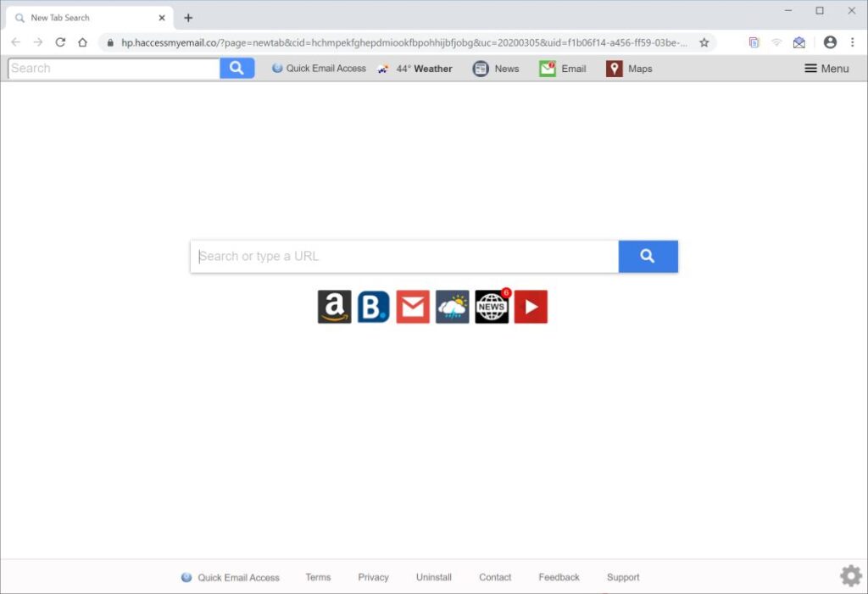This screenshot has height=594, width=868.
Task: Expand the Menu hamburger in toolbar
Action: 826,69
